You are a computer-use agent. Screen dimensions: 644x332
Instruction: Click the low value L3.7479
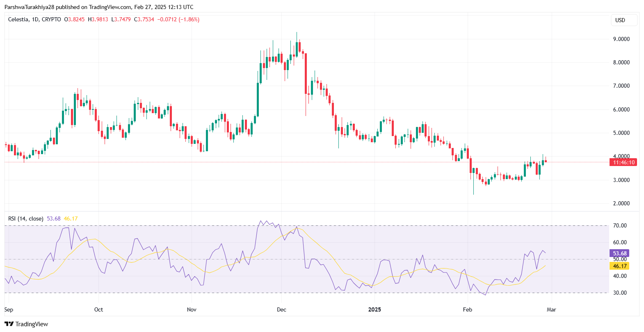121,19
